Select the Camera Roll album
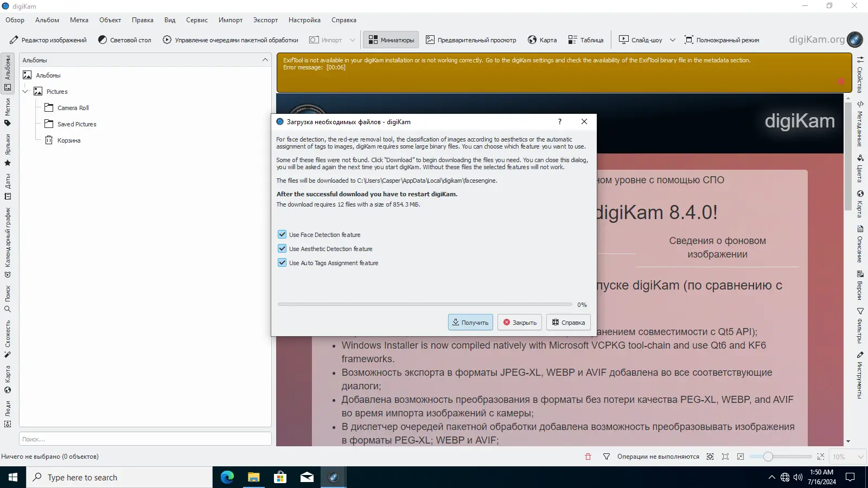 click(x=73, y=108)
